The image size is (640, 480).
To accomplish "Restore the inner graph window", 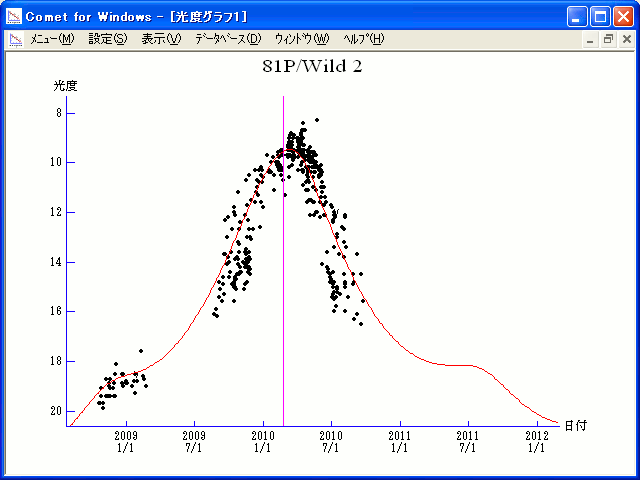I will point(608,40).
